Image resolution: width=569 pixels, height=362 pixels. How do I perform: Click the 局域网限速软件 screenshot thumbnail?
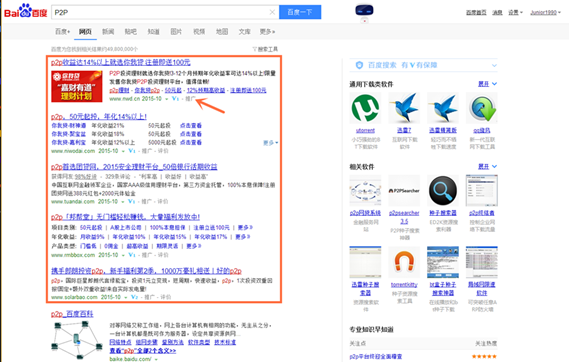pos(482,262)
